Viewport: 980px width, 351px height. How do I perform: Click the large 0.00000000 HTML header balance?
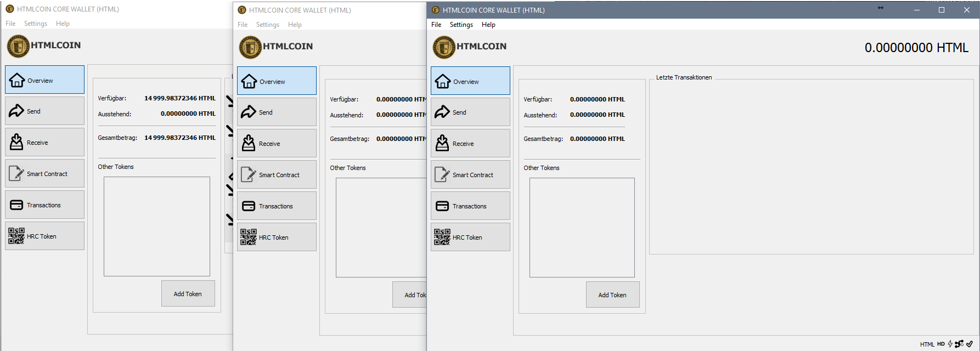tap(916, 48)
